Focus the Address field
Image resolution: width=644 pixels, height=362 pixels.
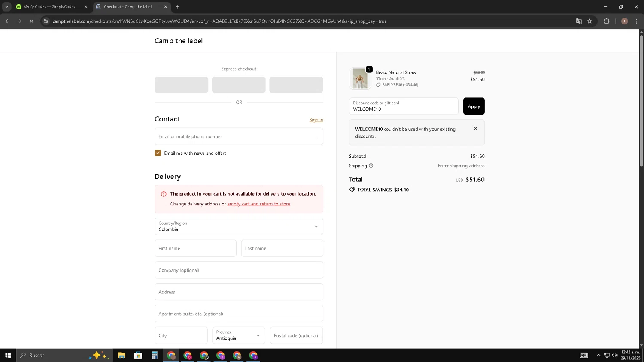pos(239,292)
